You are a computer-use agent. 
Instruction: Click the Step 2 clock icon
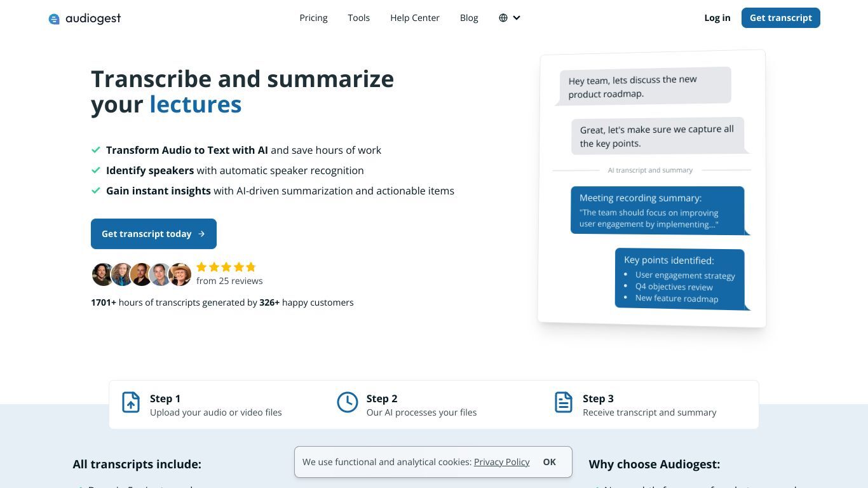348,402
